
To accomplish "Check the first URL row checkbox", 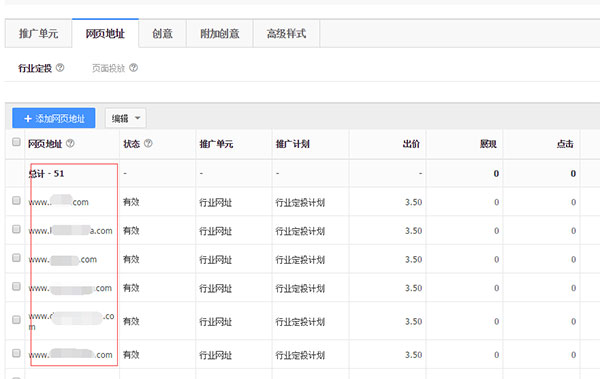I will (x=16, y=200).
